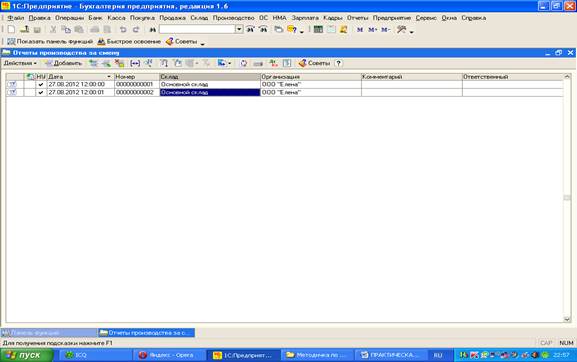Click the Windows пуск start button
The width and height of the screenshot is (577, 362).
coord(26,355)
